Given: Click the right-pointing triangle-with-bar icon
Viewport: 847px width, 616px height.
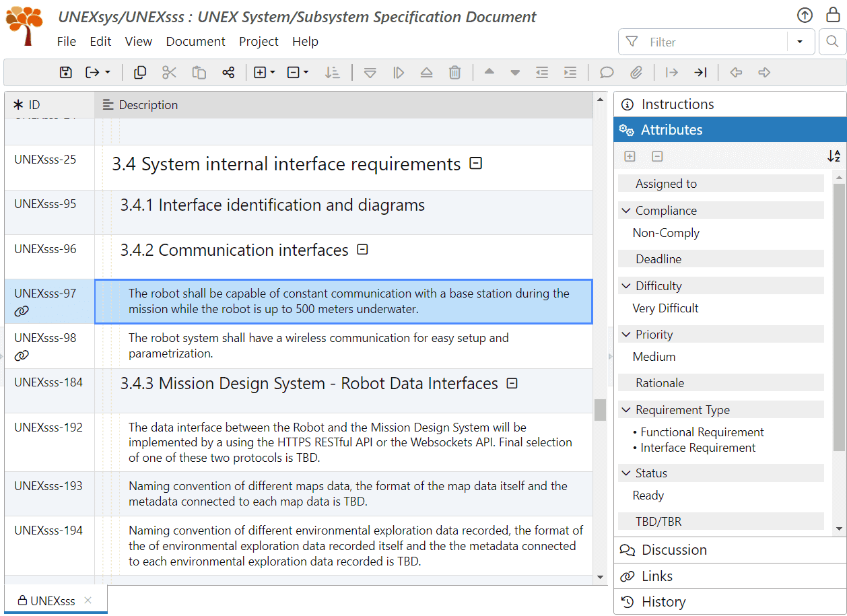Looking at the screenshot, I should pos(399,73).
